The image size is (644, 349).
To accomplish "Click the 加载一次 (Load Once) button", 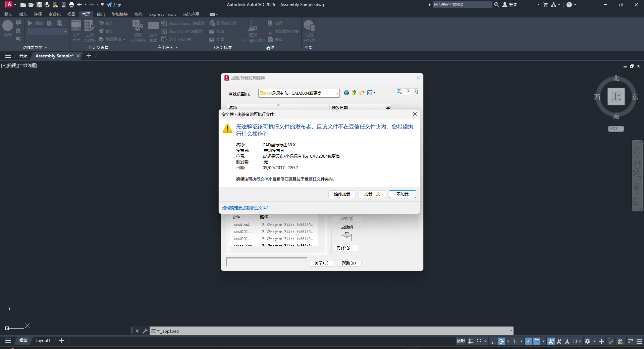I will pyautogui.click(x=372, y=194).
